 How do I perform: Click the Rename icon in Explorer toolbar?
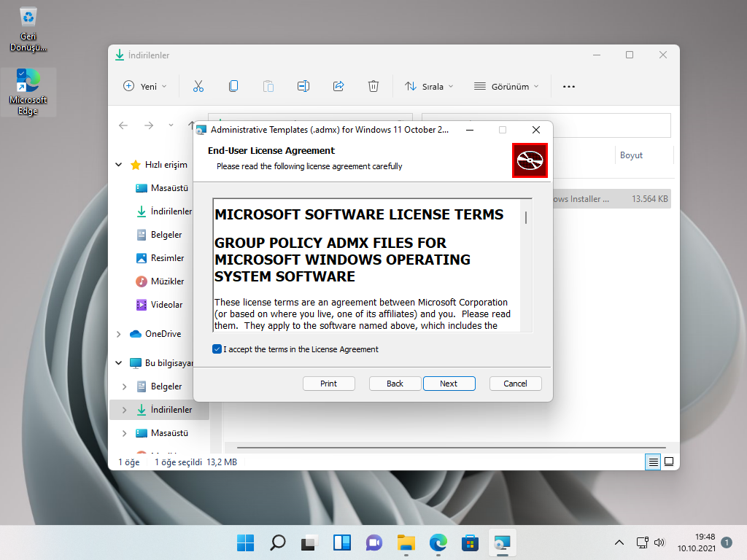pyautogui.click(x=303, y=86)
